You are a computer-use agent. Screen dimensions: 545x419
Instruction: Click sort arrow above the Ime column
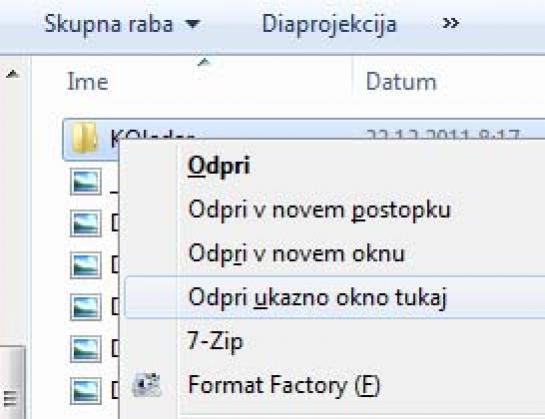(x=204, y=62)
